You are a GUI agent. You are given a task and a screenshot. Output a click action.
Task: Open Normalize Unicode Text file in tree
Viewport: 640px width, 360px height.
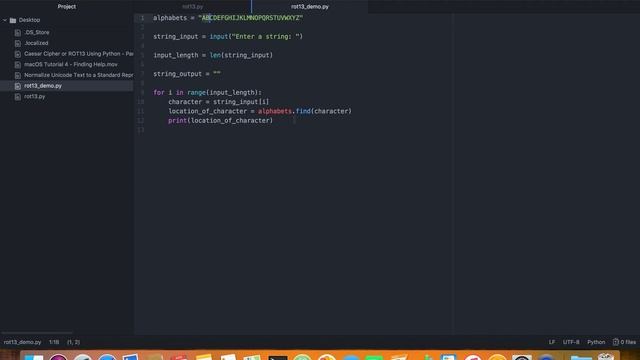coord(78,75)
